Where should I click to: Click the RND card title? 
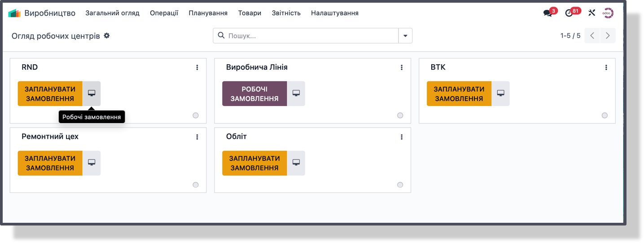pyautogui.click(x=30, y=67)
